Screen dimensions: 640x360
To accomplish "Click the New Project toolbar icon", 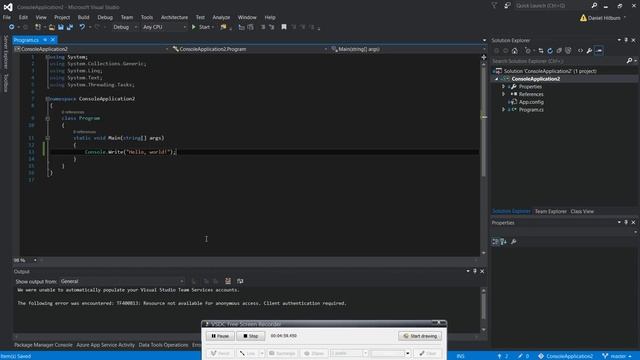I will coord(38,27).
